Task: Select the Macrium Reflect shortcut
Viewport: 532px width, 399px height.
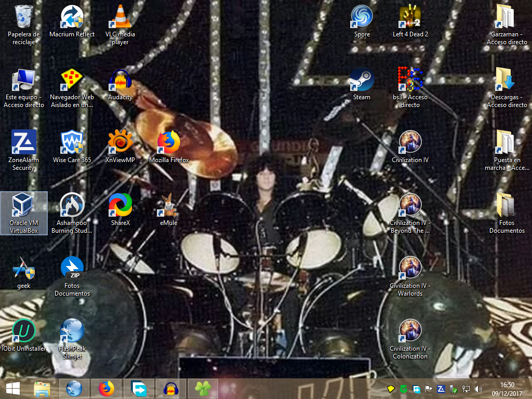Action: 72,21
